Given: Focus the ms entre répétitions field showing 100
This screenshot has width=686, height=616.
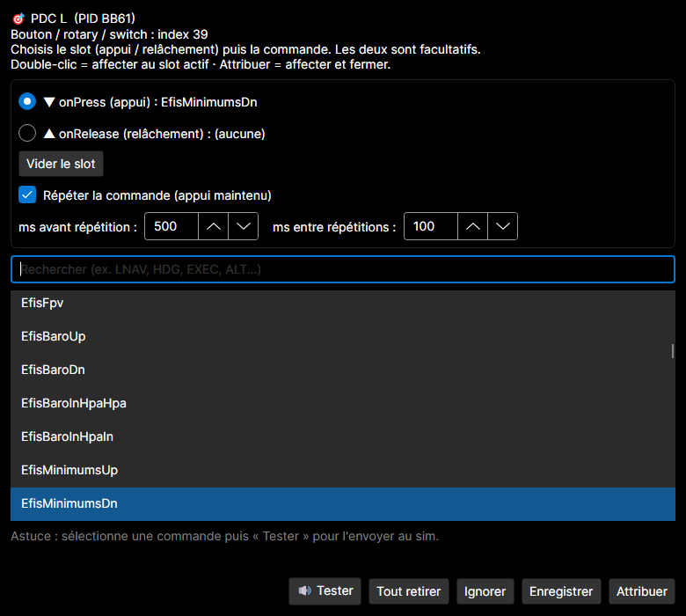Looking at the screenshot, I should [x=431, y=226].
